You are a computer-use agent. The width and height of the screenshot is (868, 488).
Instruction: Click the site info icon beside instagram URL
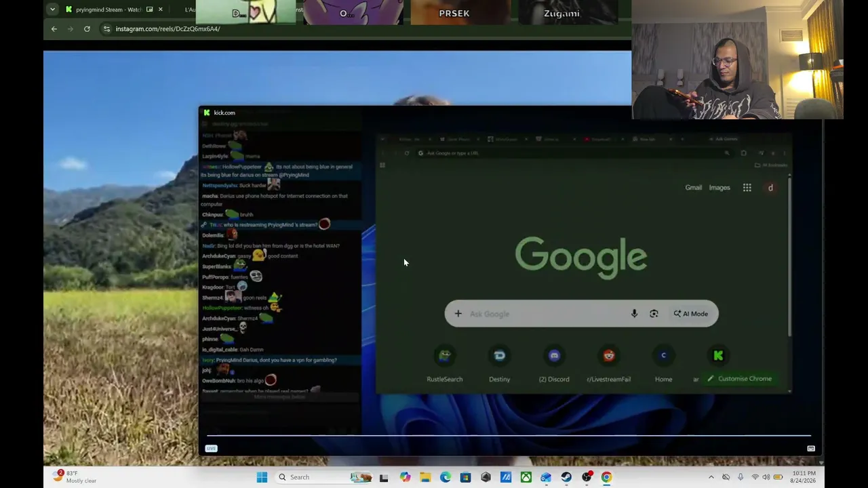[106, 29]
